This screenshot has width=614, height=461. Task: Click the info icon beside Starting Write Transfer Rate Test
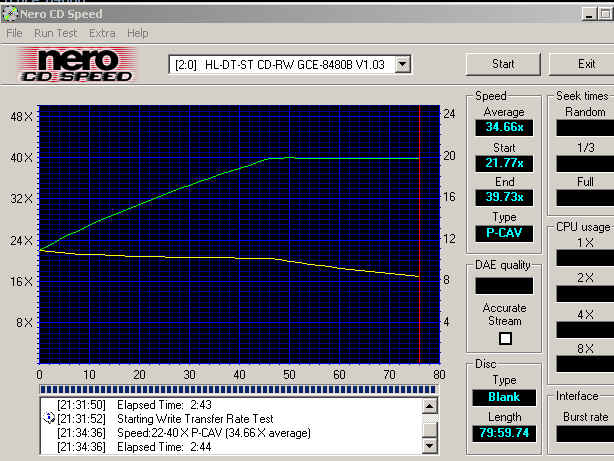pyautogui.click(x=48, y=418)
